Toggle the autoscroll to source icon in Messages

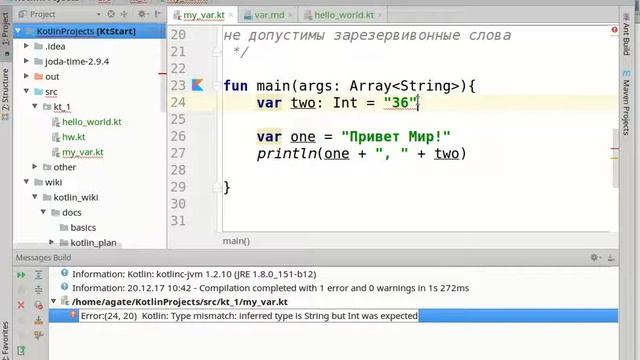[x=38, y=320]
